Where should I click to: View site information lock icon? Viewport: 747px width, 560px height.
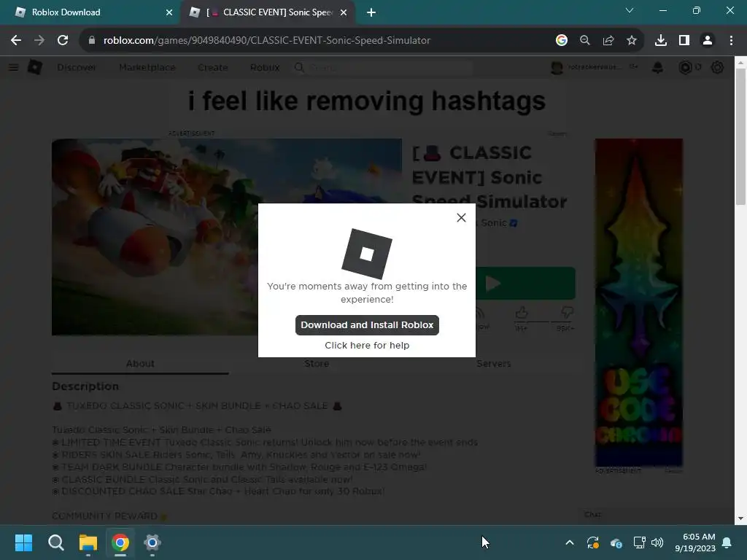click(92, 41)
